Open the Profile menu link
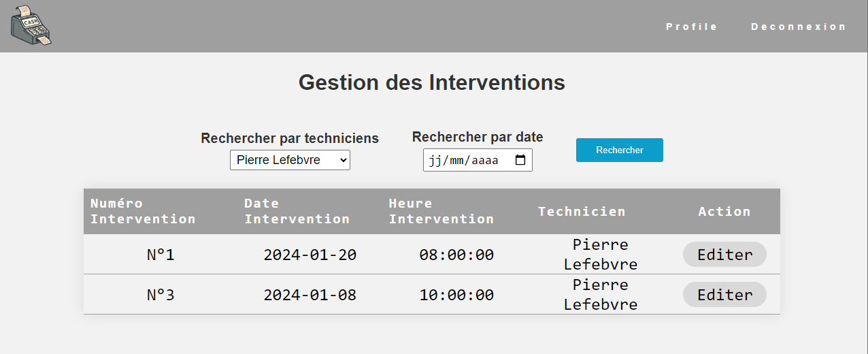The width and height of the screenshot is (868, 354). click(x=691, y=27)
